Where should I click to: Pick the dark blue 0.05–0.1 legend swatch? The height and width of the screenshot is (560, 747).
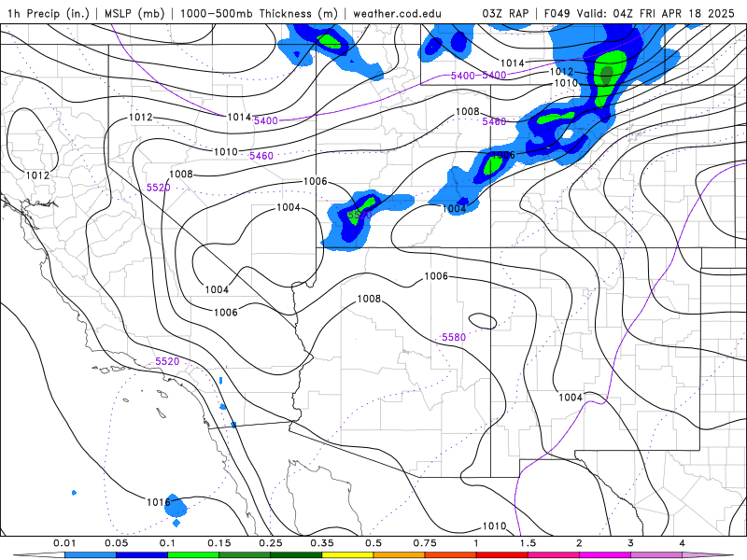point(142,555)
